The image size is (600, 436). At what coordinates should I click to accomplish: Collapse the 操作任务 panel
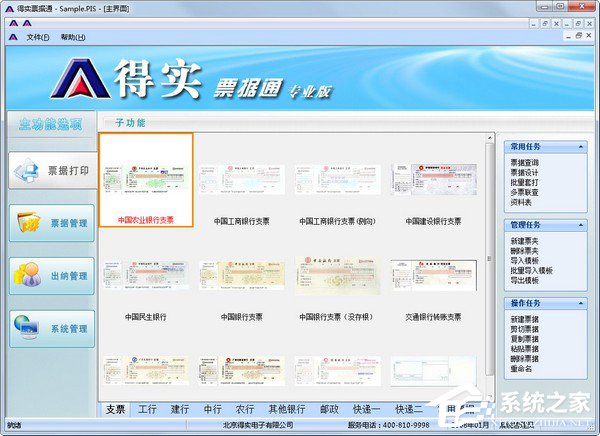point(581,303)
